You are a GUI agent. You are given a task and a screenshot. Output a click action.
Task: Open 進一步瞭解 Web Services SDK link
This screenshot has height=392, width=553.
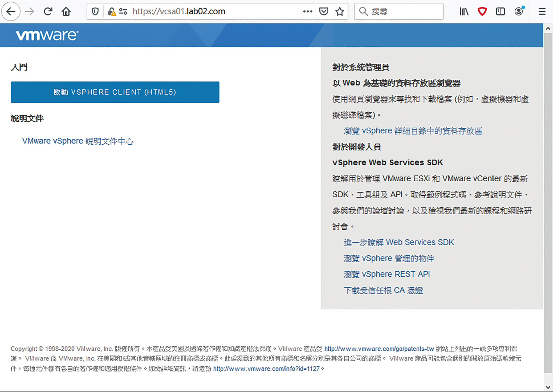pyautogui.click(x=399, y=242)
